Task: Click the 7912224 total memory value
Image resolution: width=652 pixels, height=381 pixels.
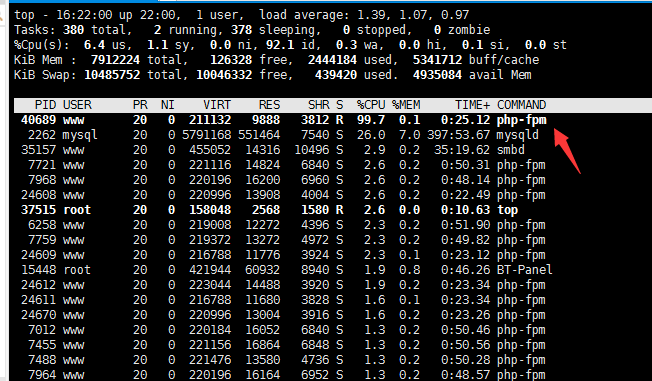Action: [x=115, y=60]
